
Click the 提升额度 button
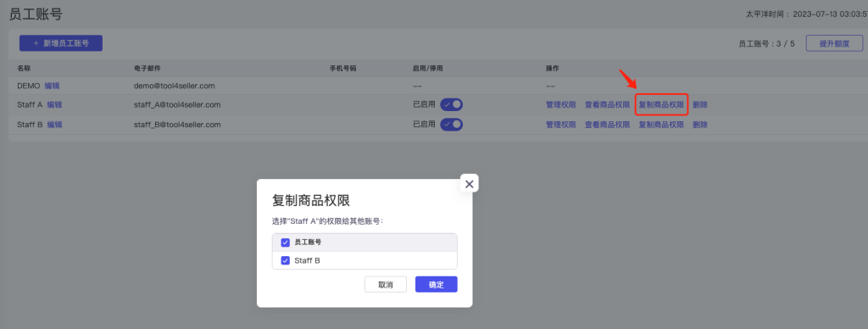click(834, 43)
